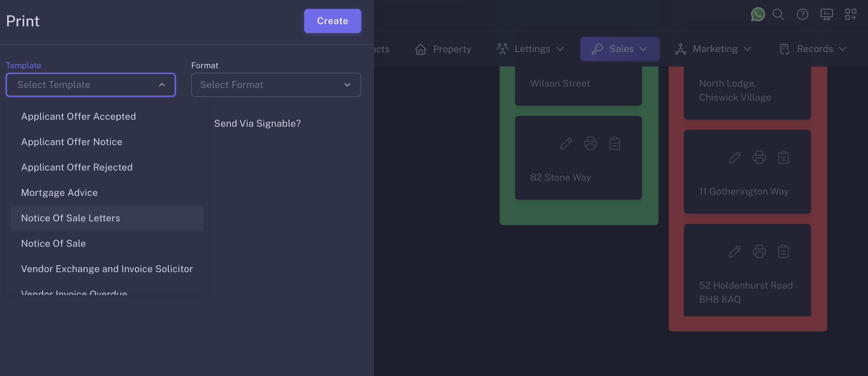Viewport: 868px width, 376px height.
Task: Click the printer icon on 82 Stone Way
Action: 590,144
